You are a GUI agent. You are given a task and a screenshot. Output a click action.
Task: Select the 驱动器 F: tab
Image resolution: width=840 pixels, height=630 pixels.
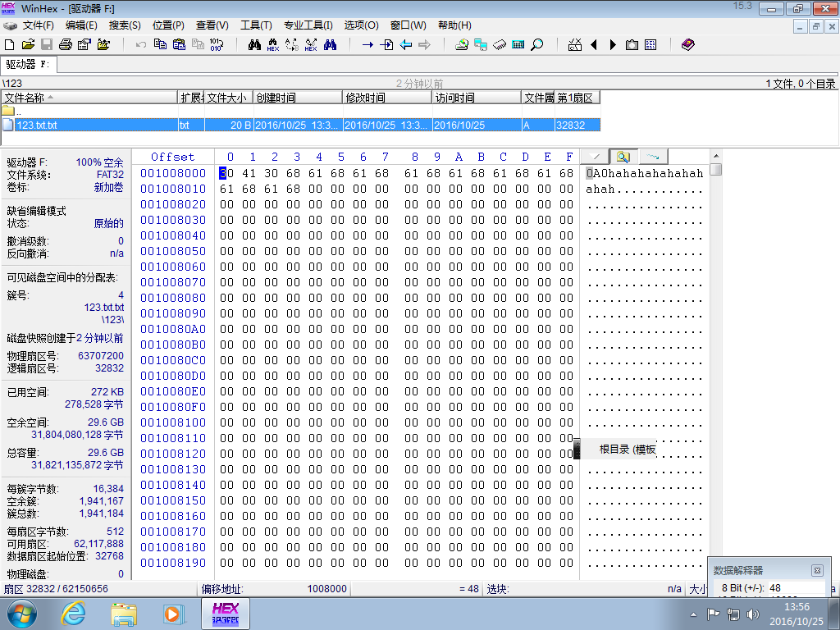28,64
